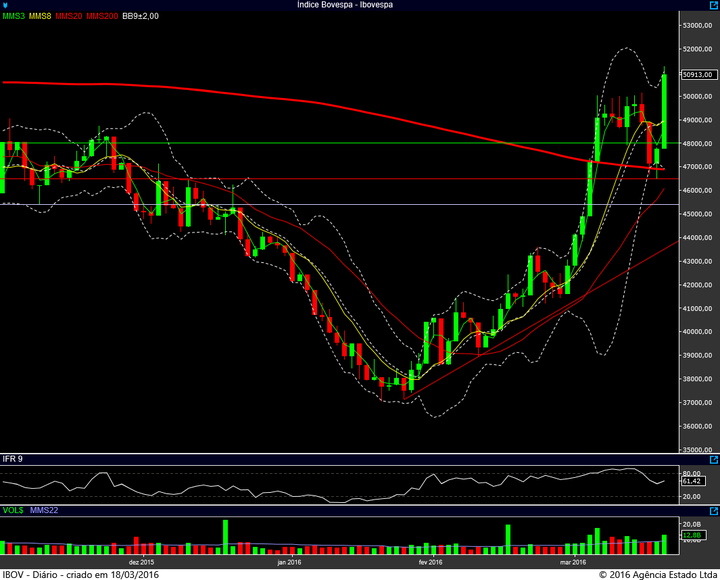The height and width of the screenshot is (580, 720).
Task: Click the VOL$ indicator label
Action: click(x=13, y=510)
